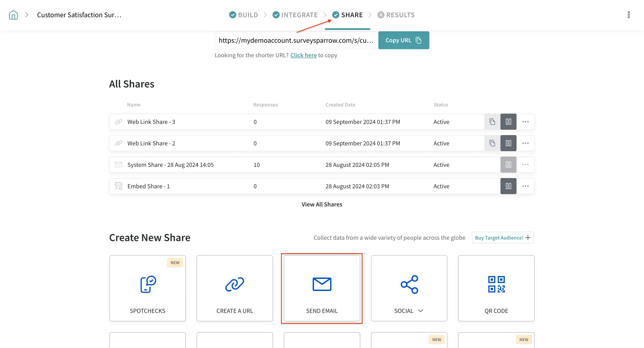Switch to the Results step tab

(x=396, y=15)
